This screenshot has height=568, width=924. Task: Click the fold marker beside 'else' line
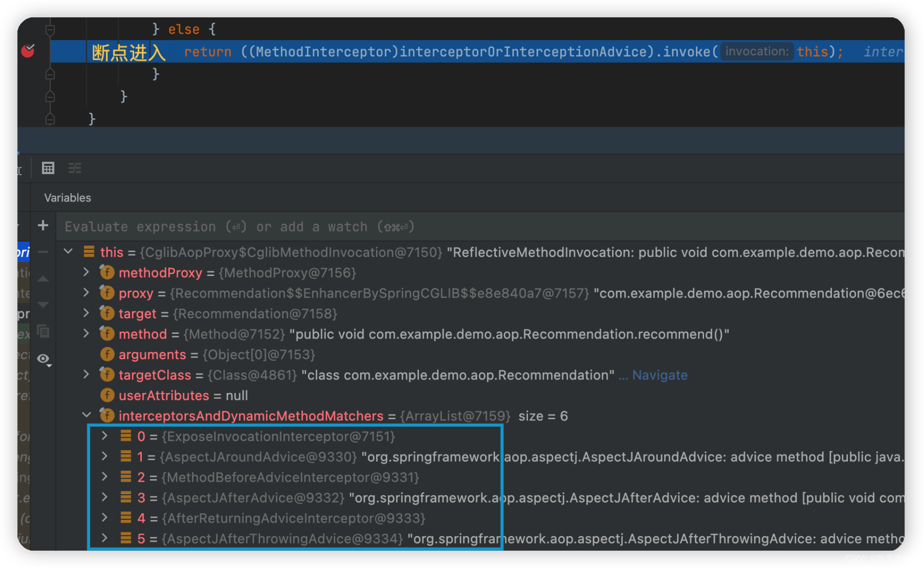[50, 30]
